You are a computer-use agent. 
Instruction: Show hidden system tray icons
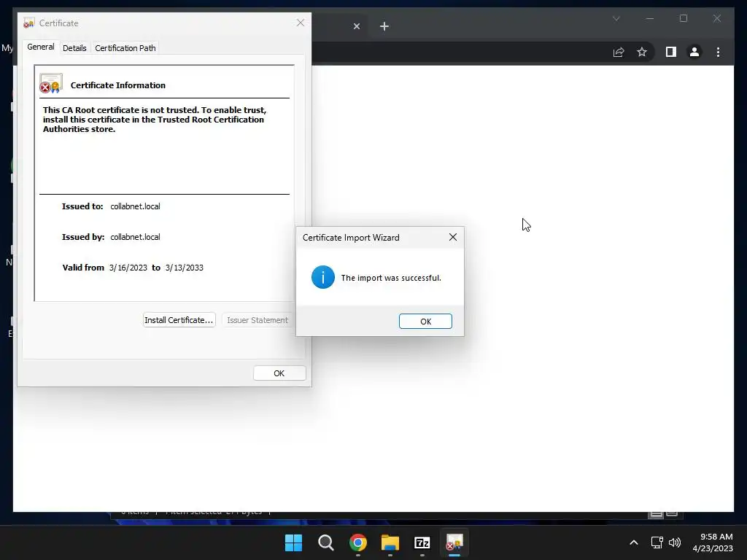[x=634, y=542]
